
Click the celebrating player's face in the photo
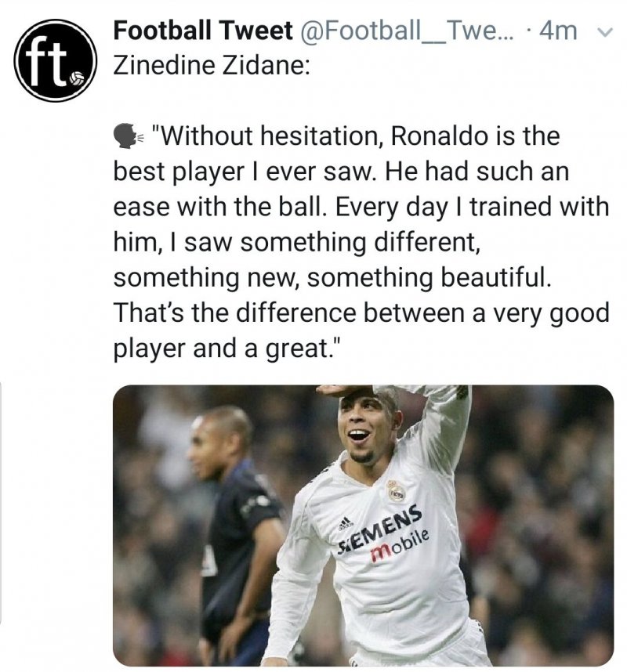point(363,431)
